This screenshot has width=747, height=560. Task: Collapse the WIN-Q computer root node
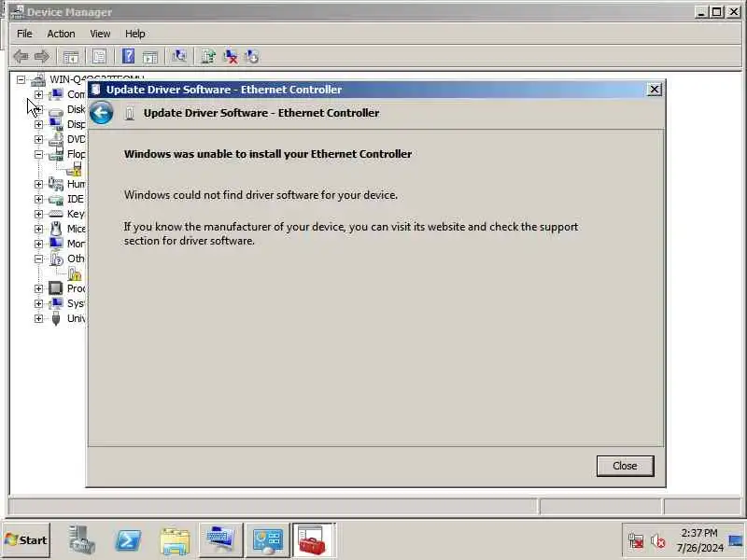21,79
